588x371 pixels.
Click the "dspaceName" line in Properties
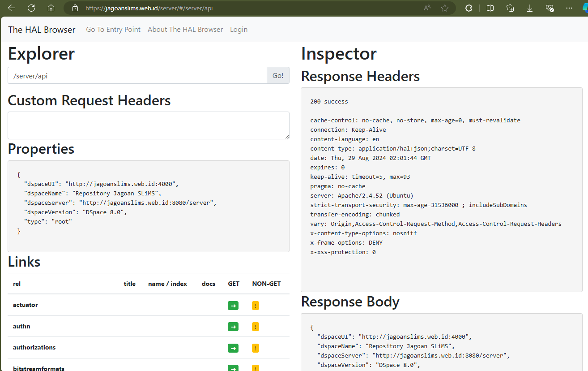tap(93, 194)
